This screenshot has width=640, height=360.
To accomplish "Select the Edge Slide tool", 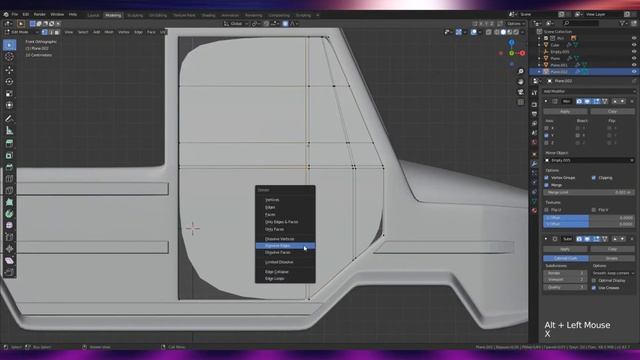I will (x=9, y=237).
